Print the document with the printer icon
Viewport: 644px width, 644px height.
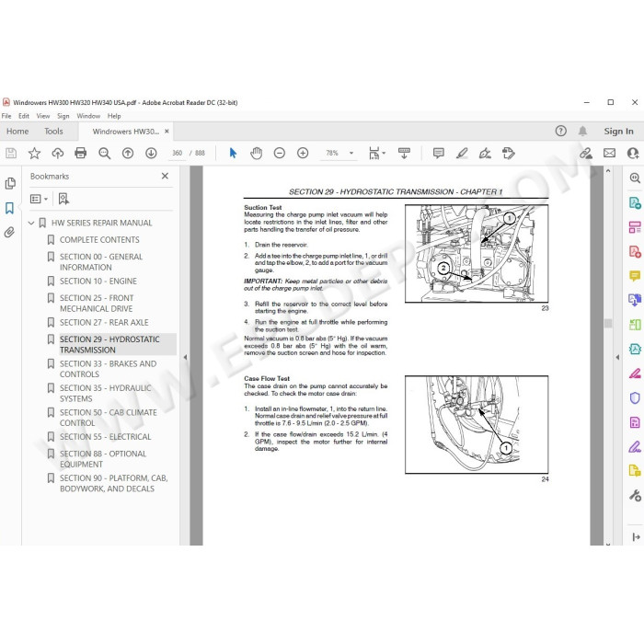81,154
